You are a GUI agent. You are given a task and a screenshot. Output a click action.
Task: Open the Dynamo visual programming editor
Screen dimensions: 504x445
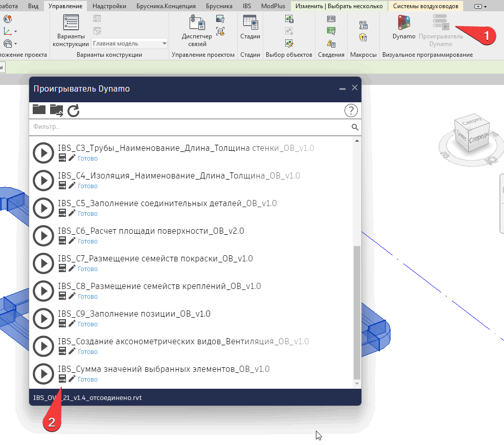click(404, 27)
